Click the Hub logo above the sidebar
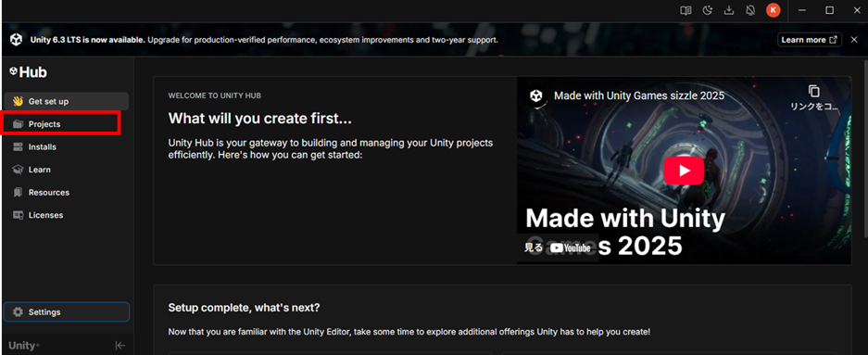Screen dimensions: 868x355 click(x=28, y=72)
